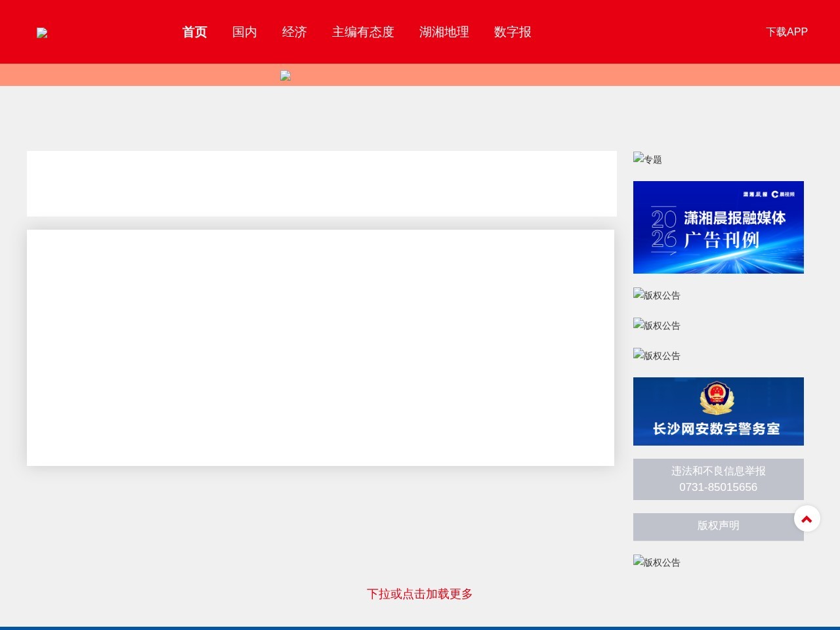The height and width of the screenshot is (630, 840).
Task: Switch to the 经济 section
Action: [x=294, y=31]
